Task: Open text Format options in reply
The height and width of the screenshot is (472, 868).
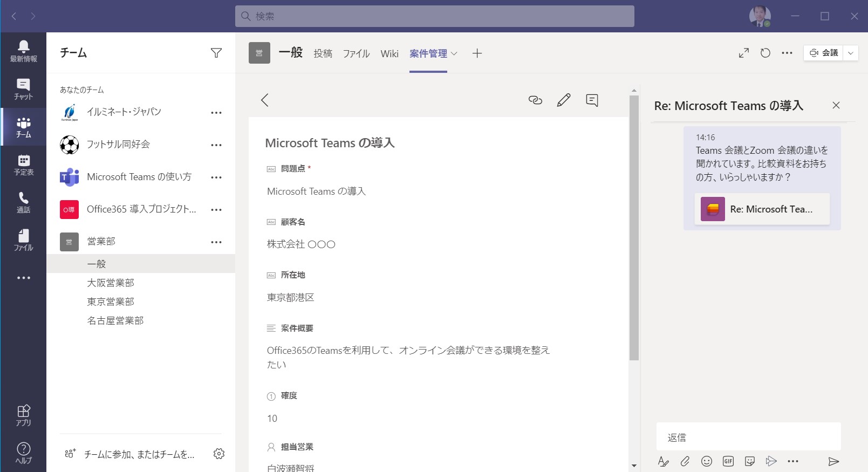Action: click(664, 461)
